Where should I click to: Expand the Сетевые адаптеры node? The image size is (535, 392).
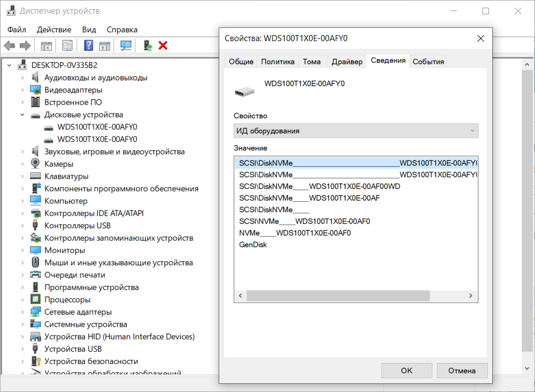pyautogui.click(x=22, y=312)
